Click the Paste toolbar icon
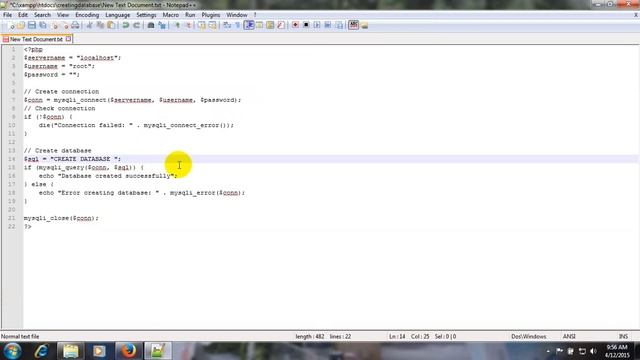 (111, 25)
